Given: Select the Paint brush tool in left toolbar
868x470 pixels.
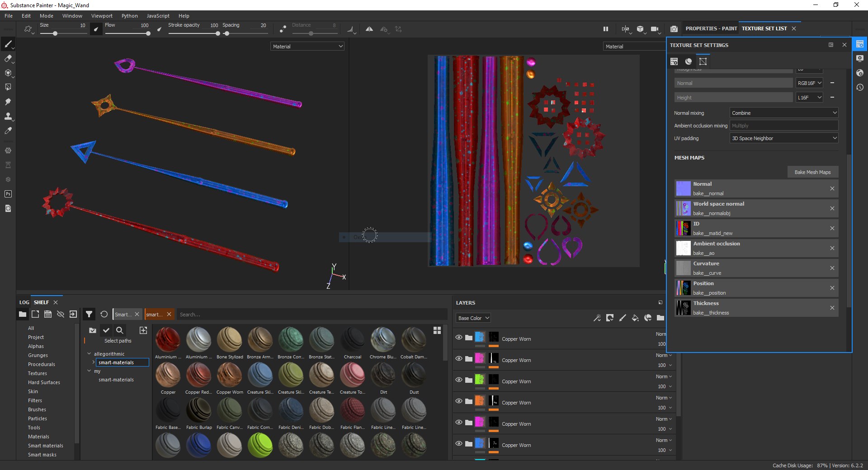Looking at the screenshot, I should coord(8,44).
